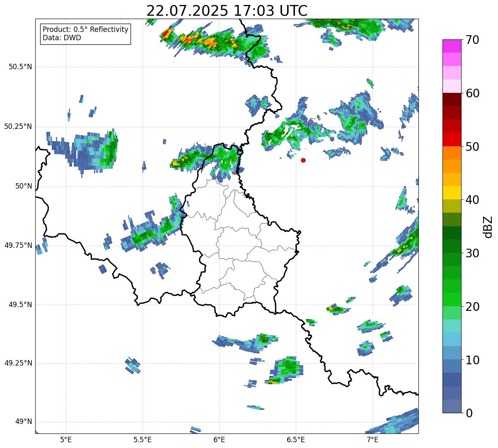Click the red location marker dot
498x448 pixels.
303,160
